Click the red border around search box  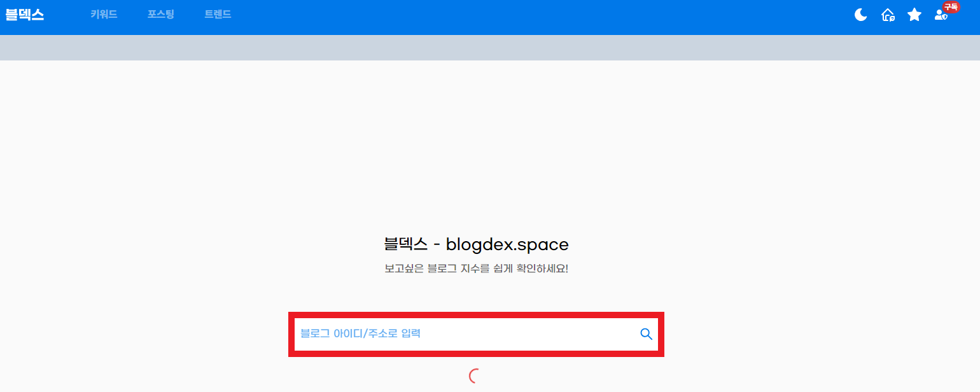click(476, 315)
